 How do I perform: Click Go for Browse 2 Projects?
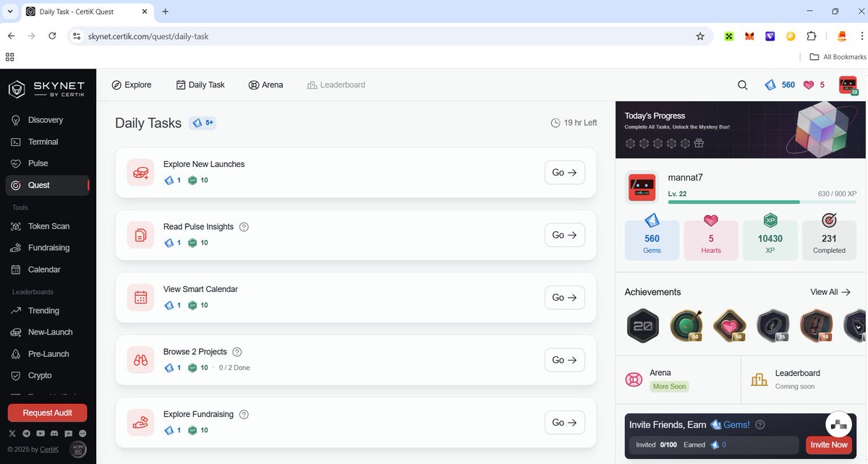click(565, 360)
